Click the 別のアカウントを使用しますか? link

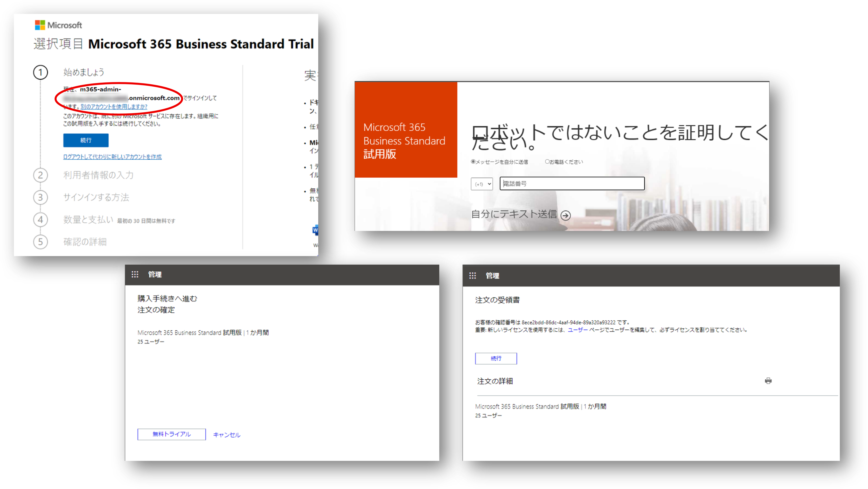point(114,107)
